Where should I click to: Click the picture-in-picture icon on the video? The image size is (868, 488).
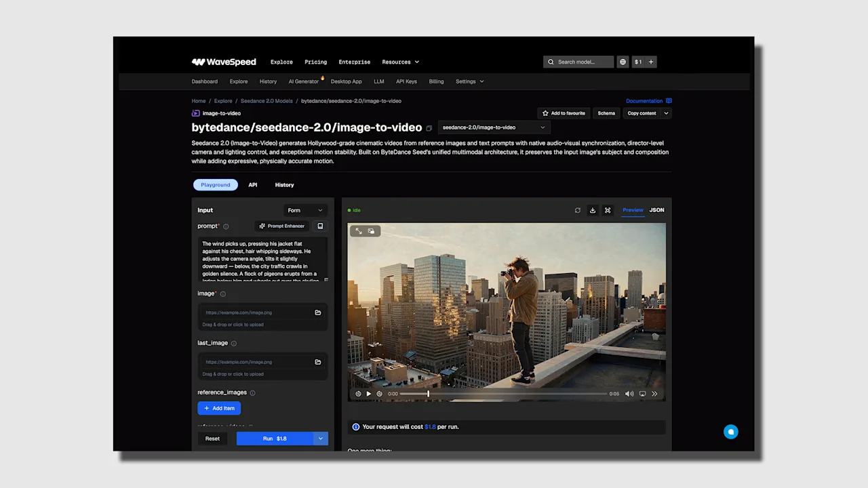click(371, 231)
